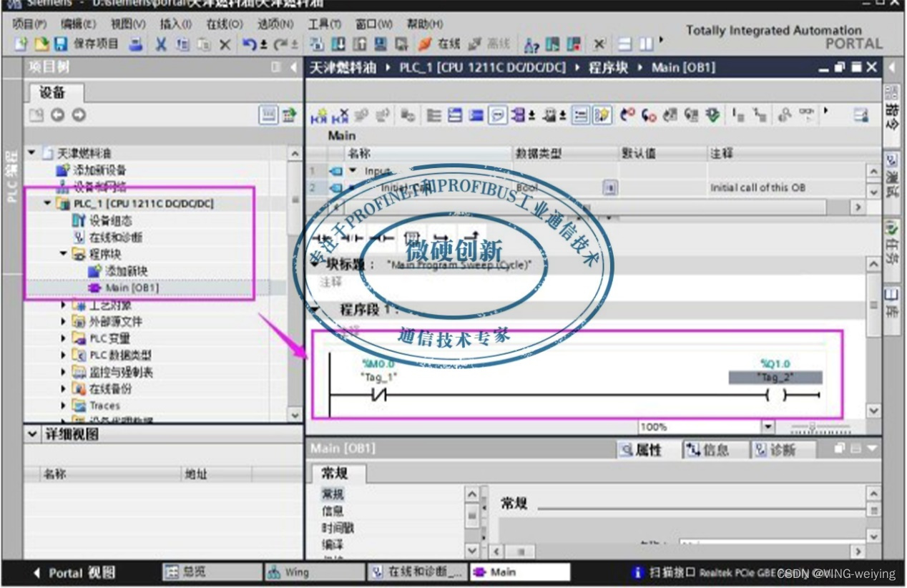907x588 pixels.
Task: Click the Open project folder icon
Action: [41, 44]
